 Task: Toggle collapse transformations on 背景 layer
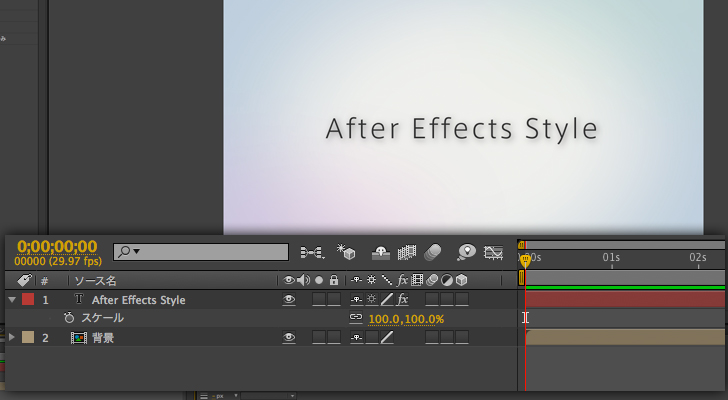click(371, 337)
